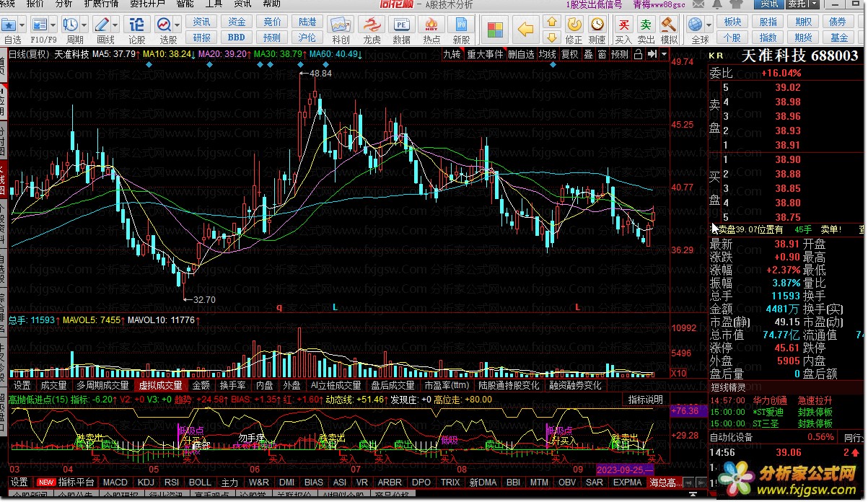Open the F10/F9 company info icon
Screen dimensions: 868x502
[39, 25]
